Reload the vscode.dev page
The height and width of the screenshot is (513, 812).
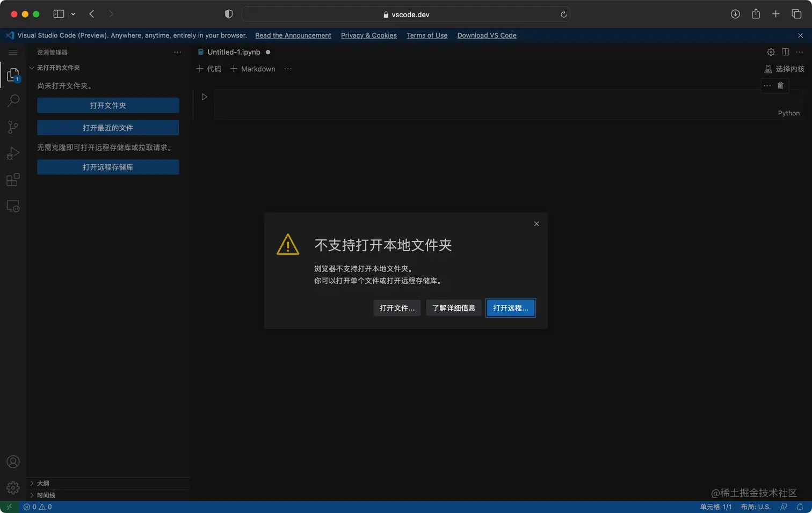[563, 14]
